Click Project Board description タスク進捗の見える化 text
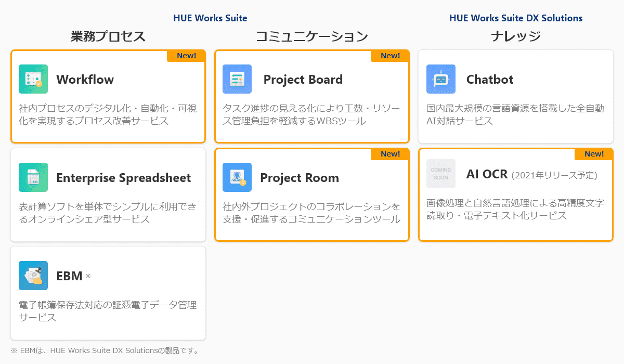624x364 pixels. pos(311,115)
